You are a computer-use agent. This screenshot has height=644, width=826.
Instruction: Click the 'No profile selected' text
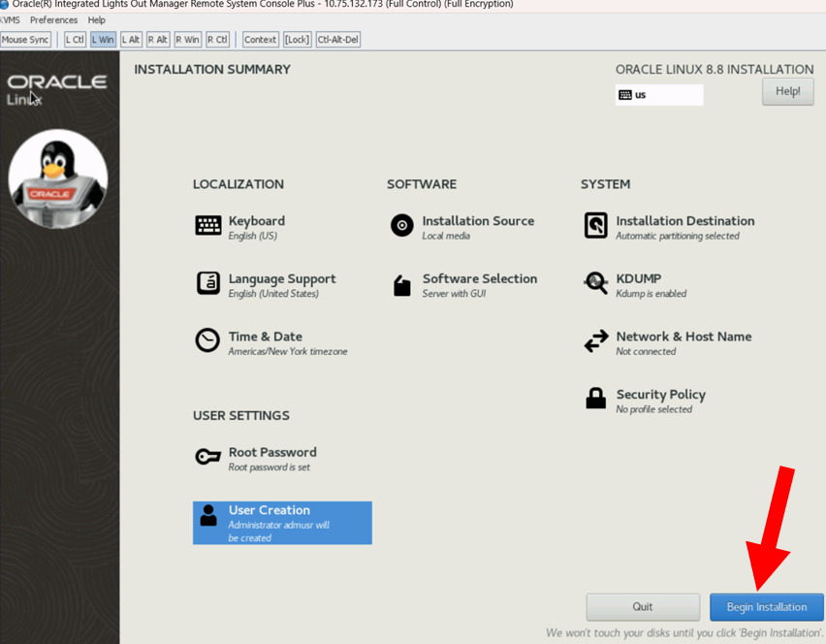(653, 409)
